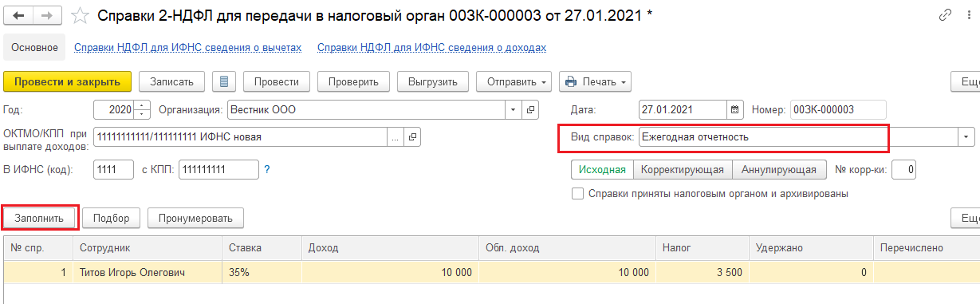Select Исходная certificate type
Screen dimensions: 980x304
tap(602, 169)
